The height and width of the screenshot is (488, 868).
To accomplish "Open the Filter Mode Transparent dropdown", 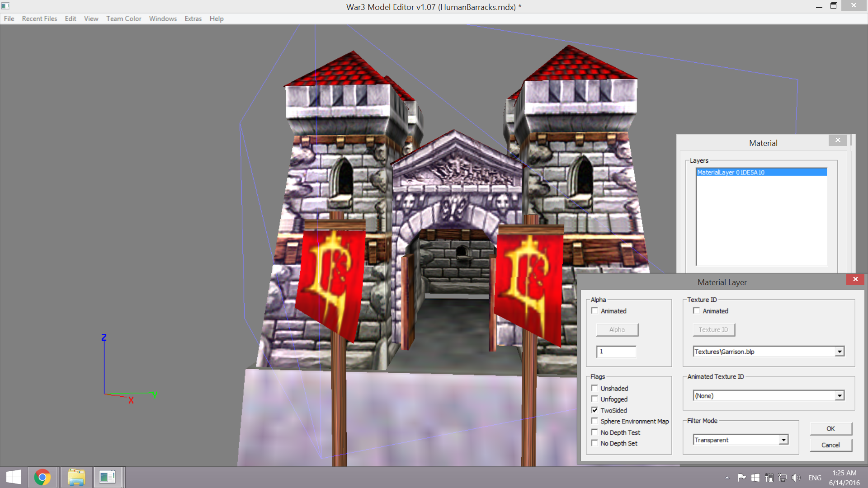I will [783, 440].
